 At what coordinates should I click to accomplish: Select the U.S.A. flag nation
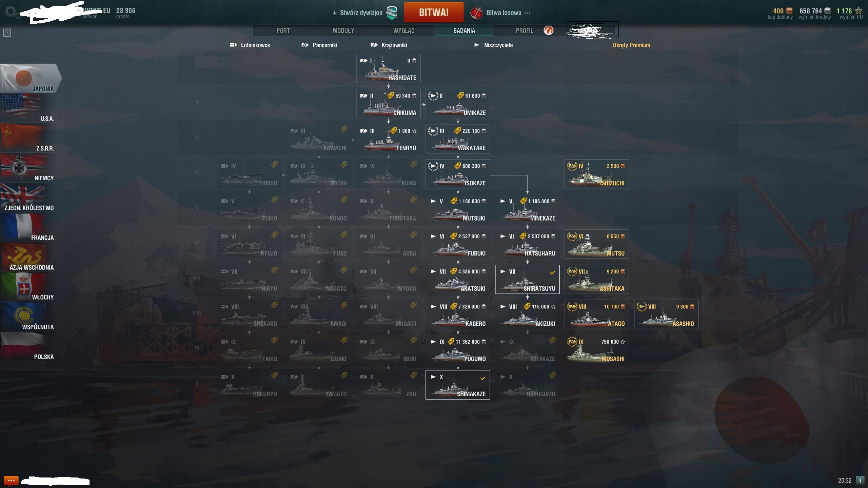click(x=27, y=108)
